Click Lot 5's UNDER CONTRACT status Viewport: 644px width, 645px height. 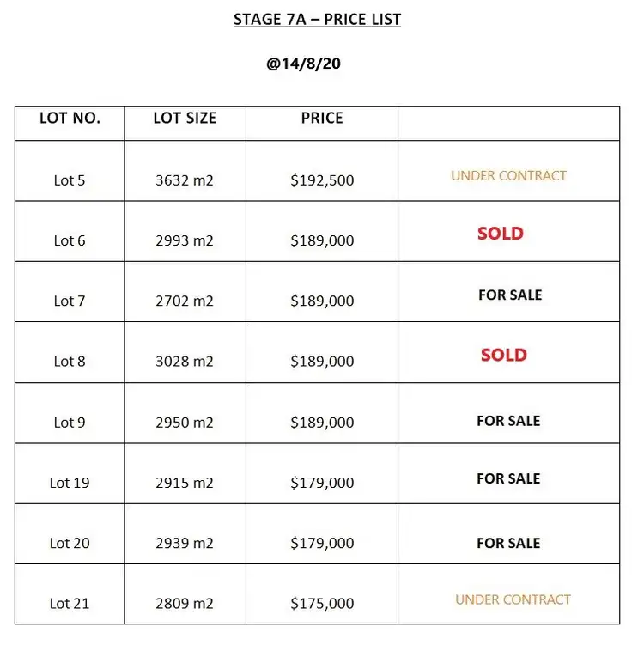click(x=508, y=175)
